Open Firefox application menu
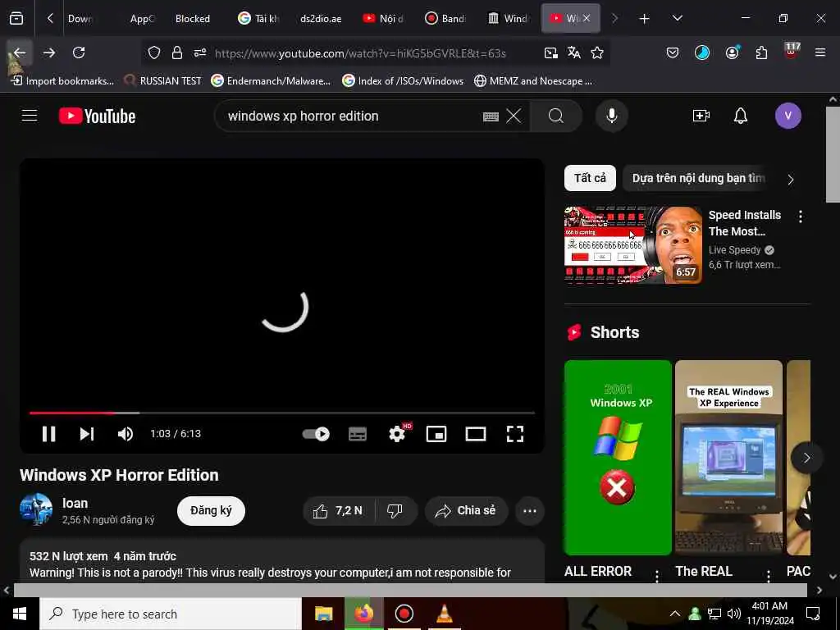The height and width of the screenshot is (630, 840). pyautogui.click(x=819, y=52)
